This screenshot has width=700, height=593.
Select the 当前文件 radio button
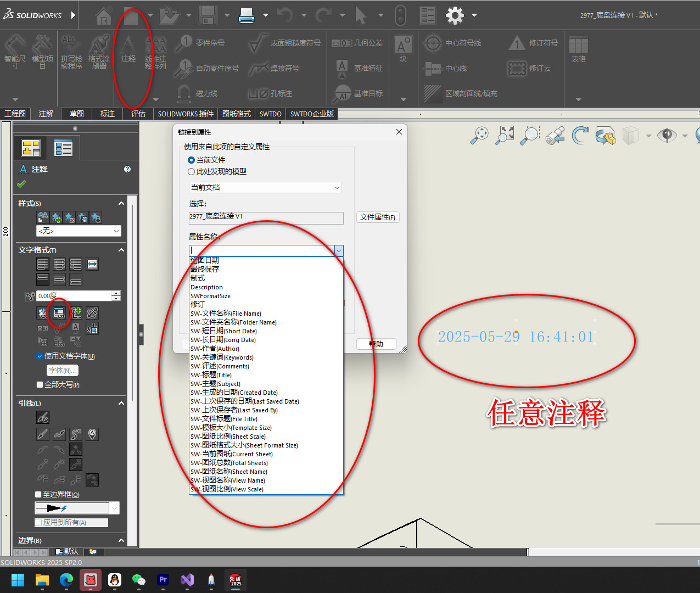click(192, 160)
